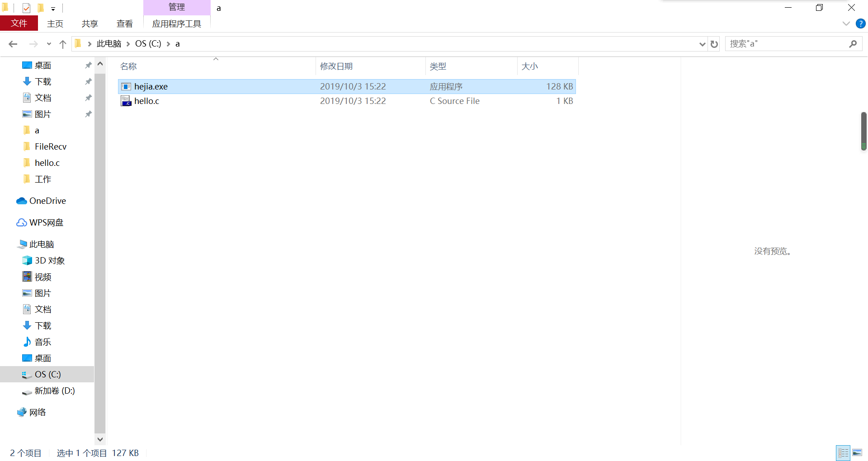Open the recent locations dropdown arrow
Image resolution: width=868 pixels, height=461 pixels.
click(49, 44)
